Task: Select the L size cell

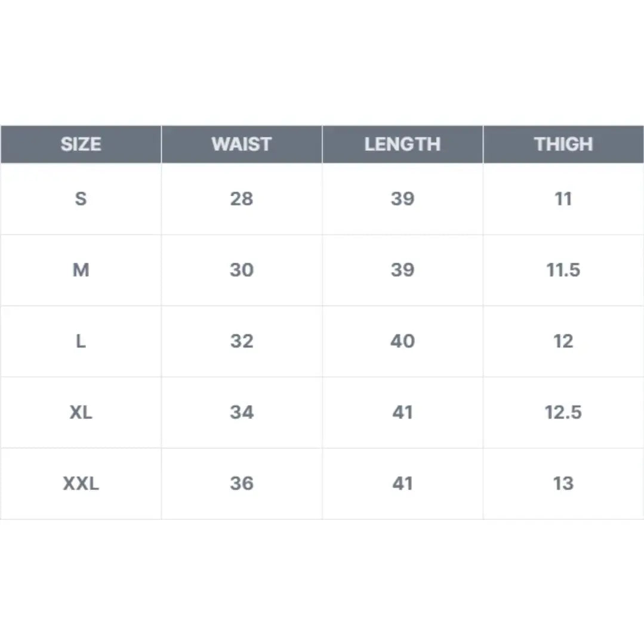Action: coord(81,341)
